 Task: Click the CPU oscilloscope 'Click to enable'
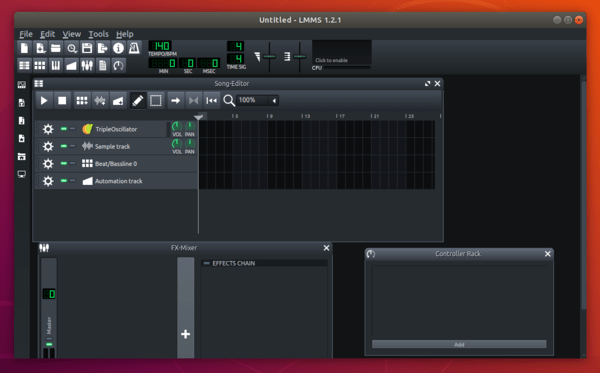pos(342,52)
